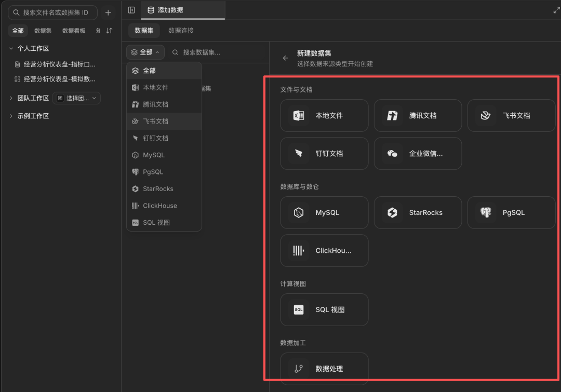Collapse the 个人工作区 tree node
Viewport: 561px width, 392px height.
[11, 48]
